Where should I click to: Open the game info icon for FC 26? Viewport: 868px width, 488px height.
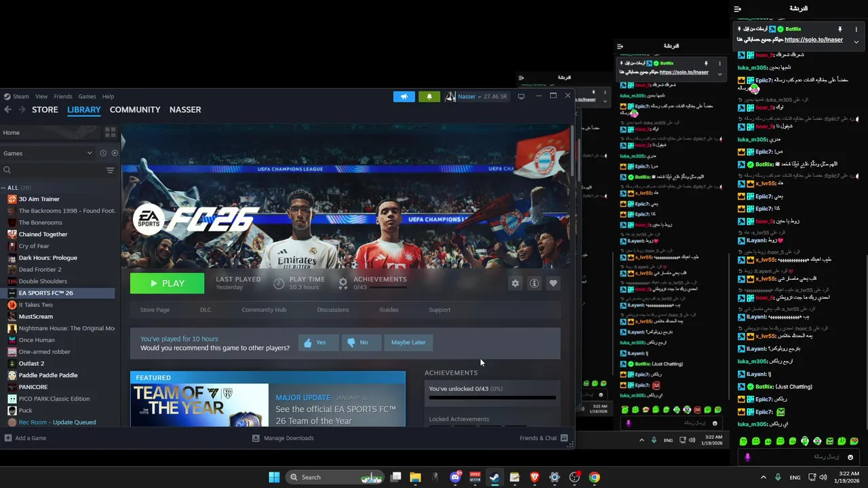(x=534, y=283)
